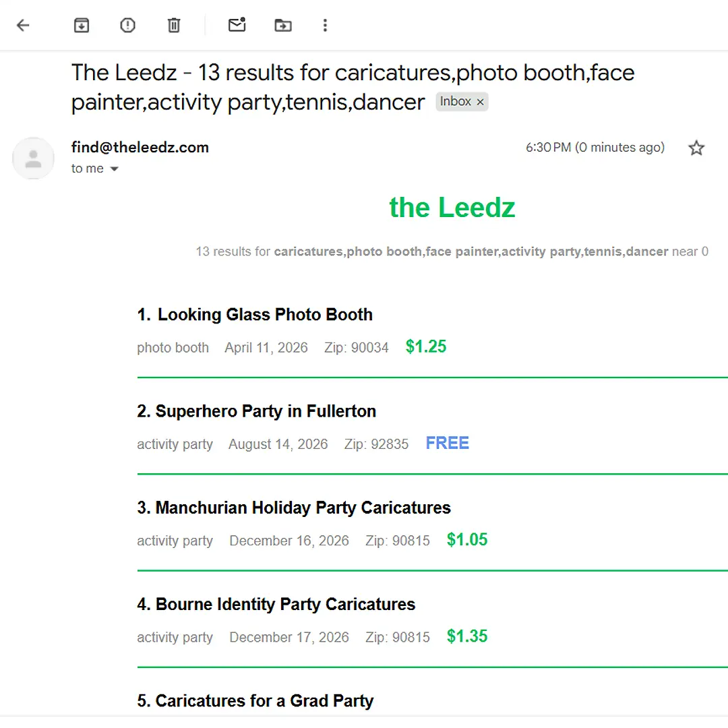Screen dimensions: 728x728
Task: Archive this email
Action: pos(82,26)
